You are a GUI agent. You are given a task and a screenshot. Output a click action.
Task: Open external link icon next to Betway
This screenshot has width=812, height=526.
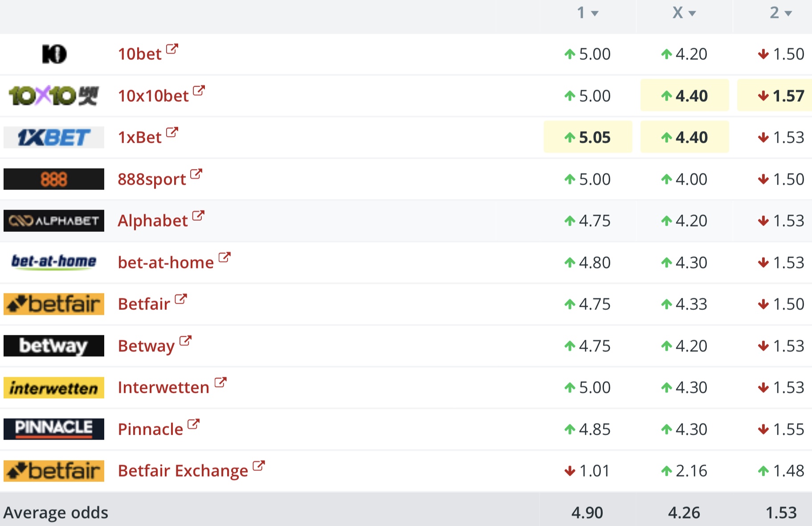(x=185, y=341)
